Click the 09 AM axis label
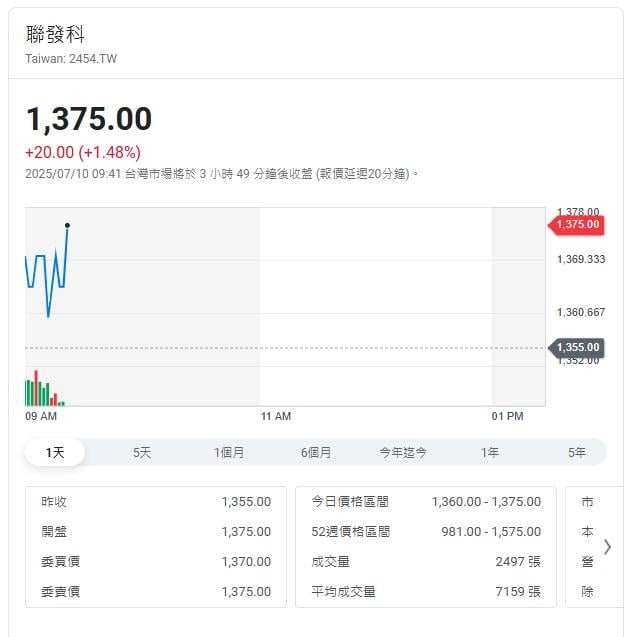The image size is (640, 637). pyautogui.click(x=41, y=416)
